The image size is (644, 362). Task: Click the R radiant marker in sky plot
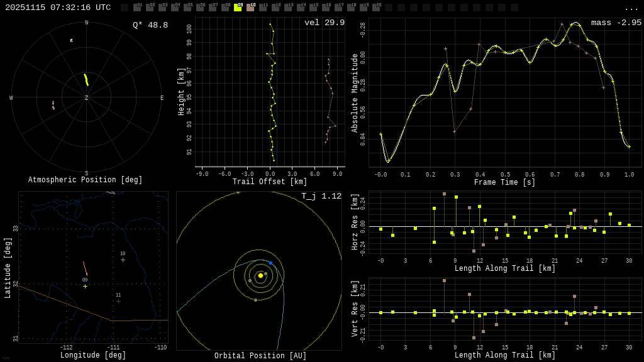pyautogui.click(x=72, y=41)
